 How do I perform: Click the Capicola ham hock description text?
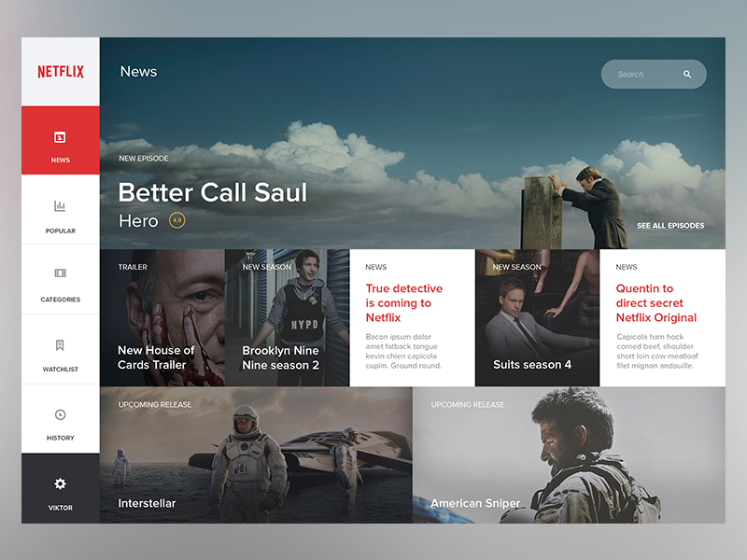(657, 351)
